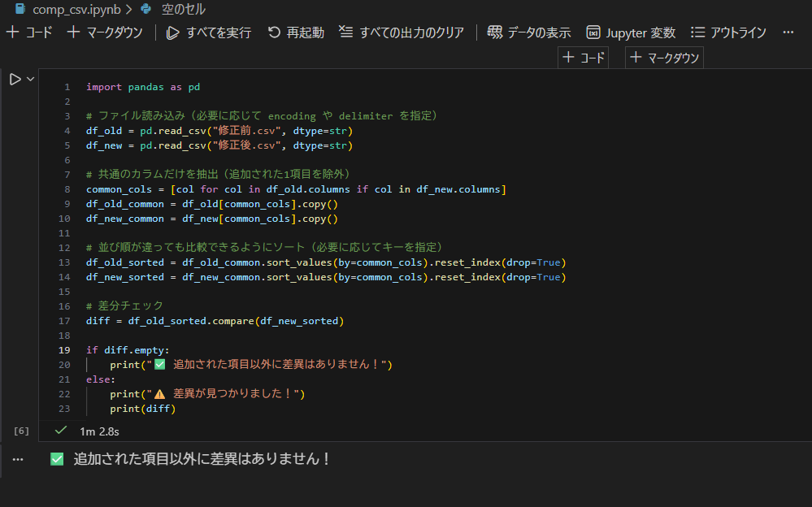The height and width of the screenshot is (507, 812).
Task: Insert markdown cell using floating マークダウン button above cell
Action: coord(664,58)
